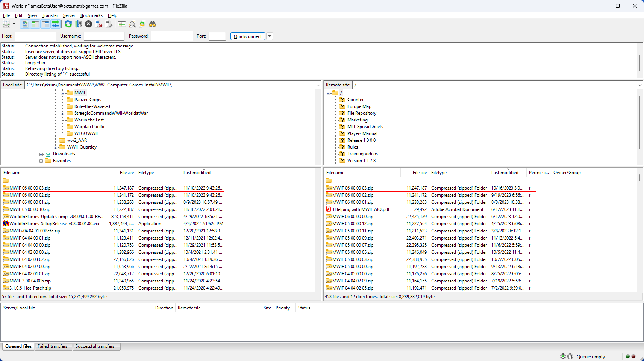The width and height of the screenshot is (644, 361).
Task: Disconnect from the current server
Action: 99,24
